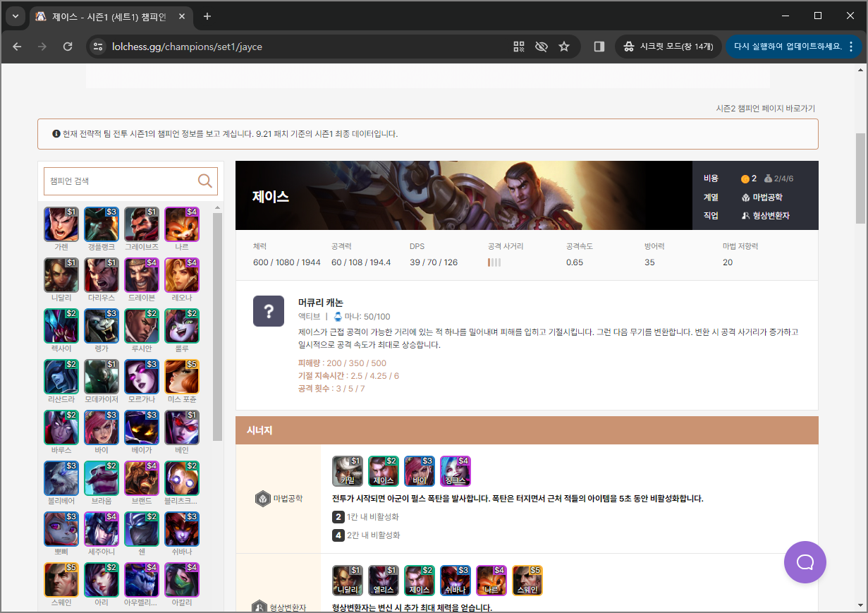Select 갱플랭크 champion icon in sidebar
This screenshot has width=868, height=613.
click(102, 224)
